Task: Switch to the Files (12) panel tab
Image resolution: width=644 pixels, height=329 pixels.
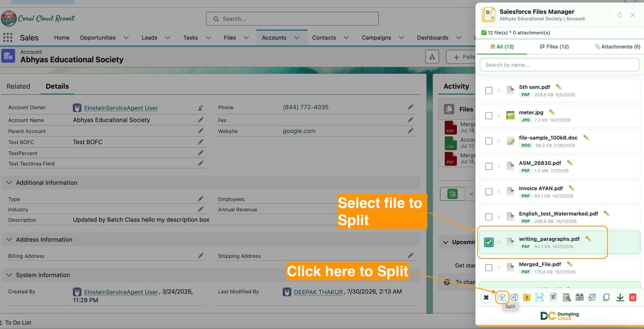Action: (554, 47)
